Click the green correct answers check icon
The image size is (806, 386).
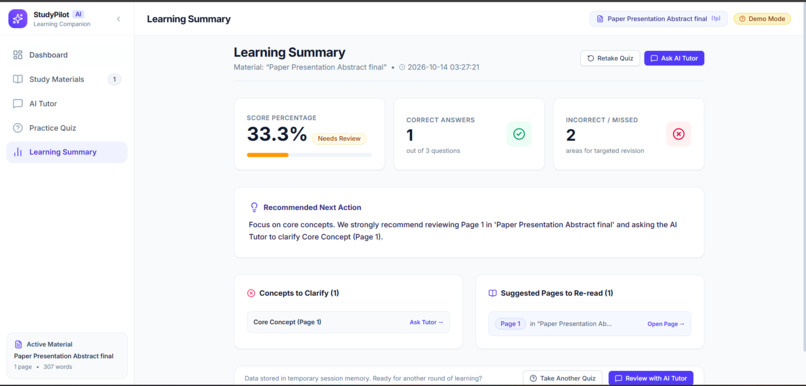click(x=519, y=134)
